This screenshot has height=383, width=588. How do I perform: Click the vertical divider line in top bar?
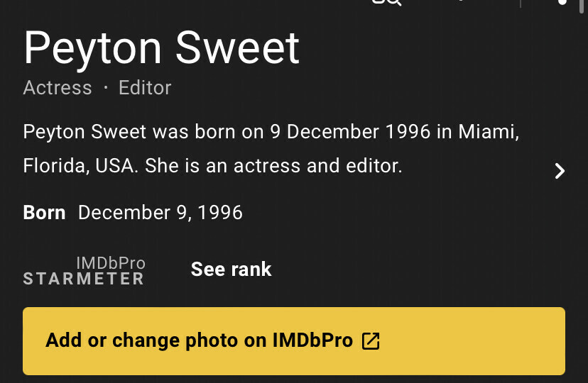coord(522,3)
